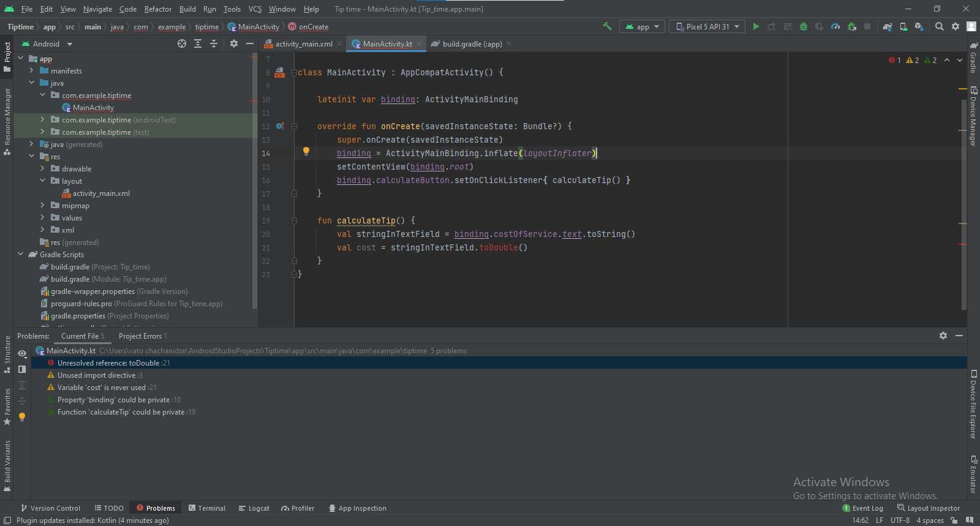Open Project panel options gear
Image resolution: width=980 pixels, height=526 pixels.
click(234, 43)
